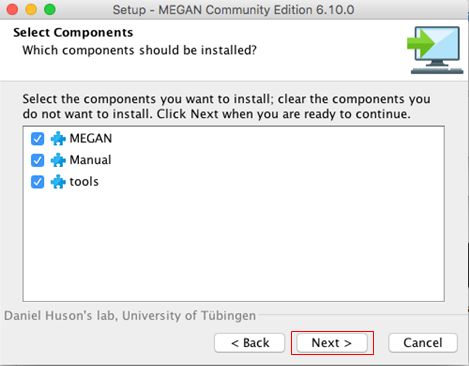Select the Manual component label
This screenshot has width=469, height=366.
(x=90, y=160)
